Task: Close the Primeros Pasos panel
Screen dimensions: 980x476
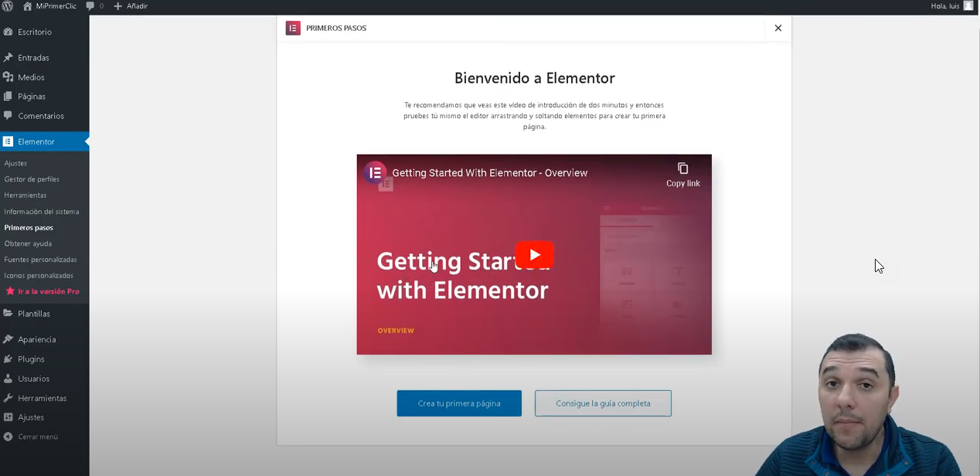Action: pyautogui.click(x=778, y=28)
